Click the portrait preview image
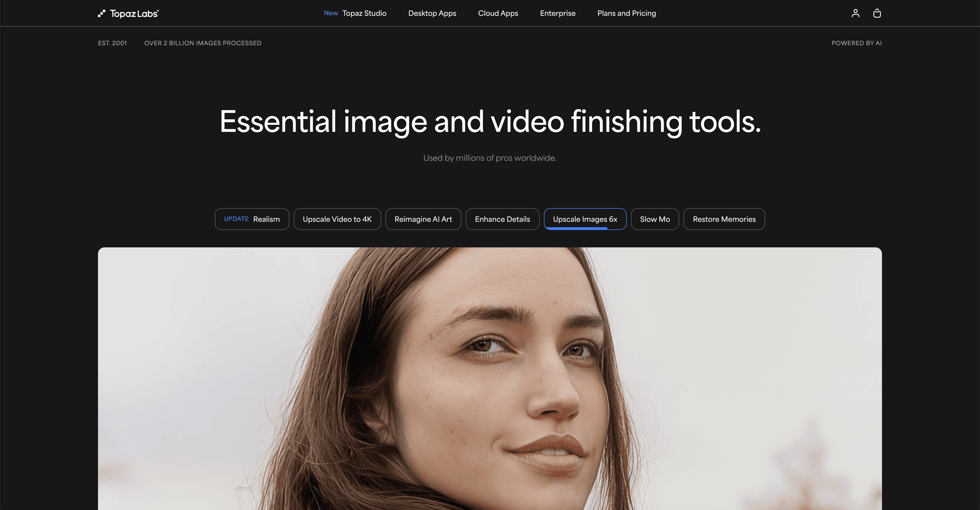Screen dimensions: 980x510 pyautogui.click(x=490, y=379)
